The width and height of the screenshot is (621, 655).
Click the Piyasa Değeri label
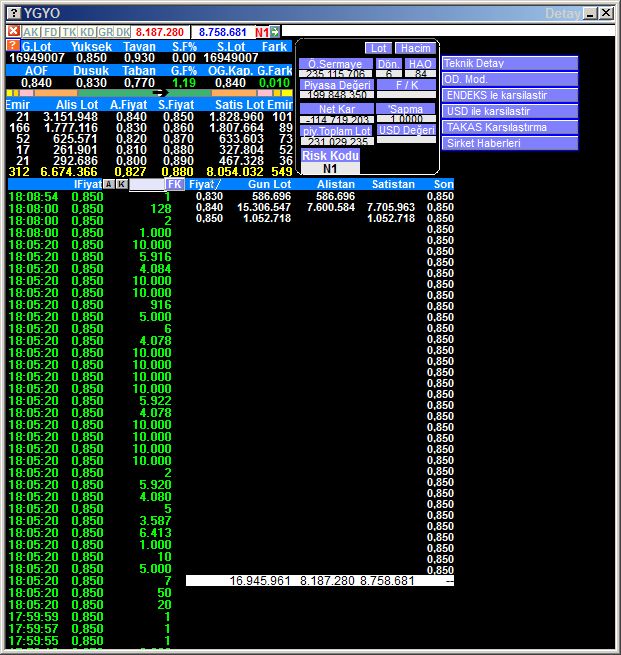pyautogui.click(x=337, y=85)
